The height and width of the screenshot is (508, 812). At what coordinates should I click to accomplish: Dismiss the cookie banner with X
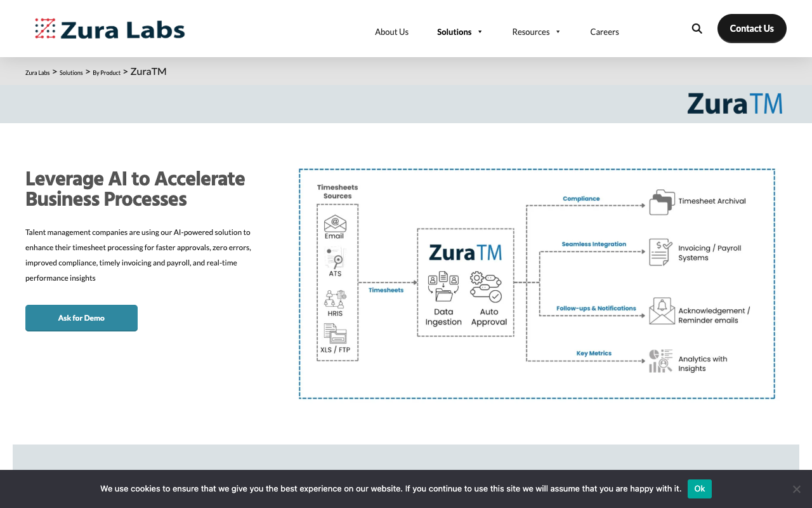click(x=797, y=489)
